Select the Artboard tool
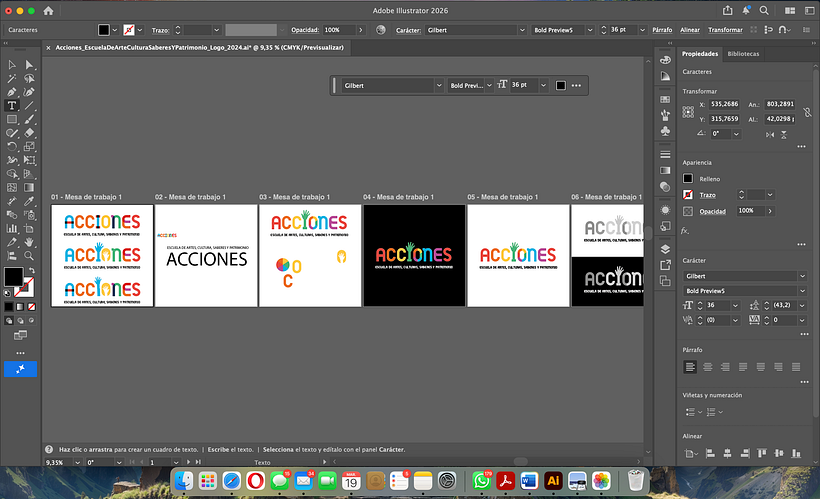The width and height of the screenshot is (820, 499). 29,229
